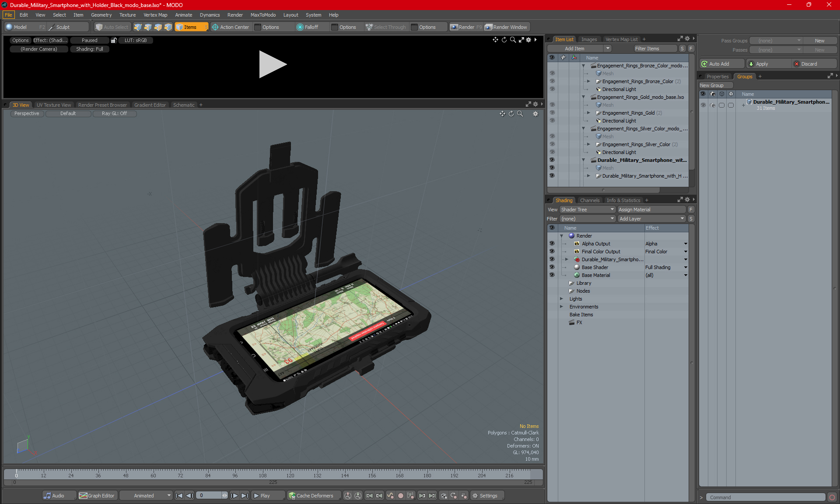Go to first frame
Image resolution: width=840 pixels, height=504 pixels.
point(179,496)
